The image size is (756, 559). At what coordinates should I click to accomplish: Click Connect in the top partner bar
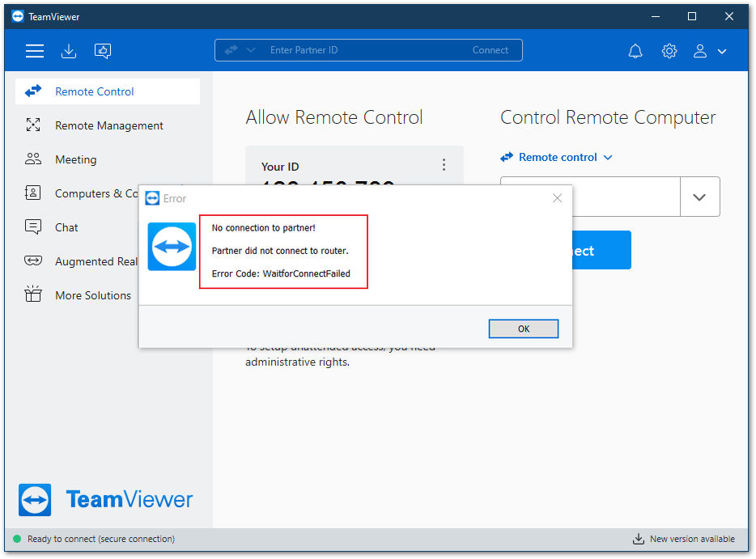490,50
